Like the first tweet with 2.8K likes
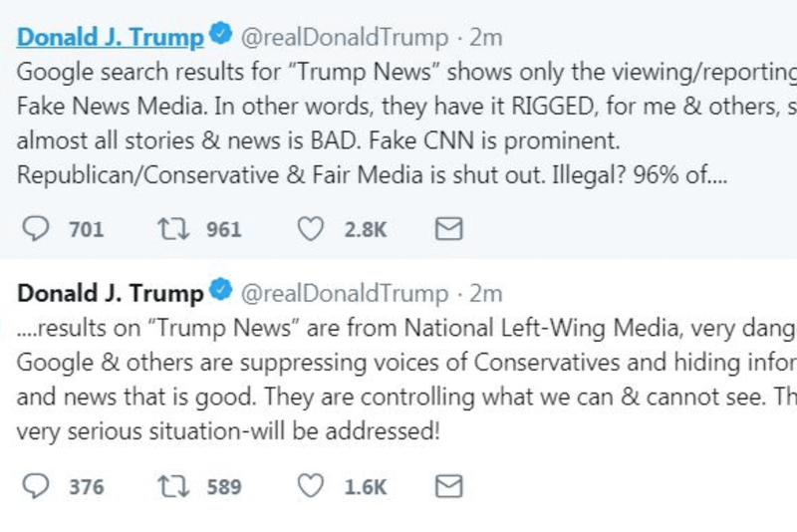797x532 pixels. click(312, 229)
